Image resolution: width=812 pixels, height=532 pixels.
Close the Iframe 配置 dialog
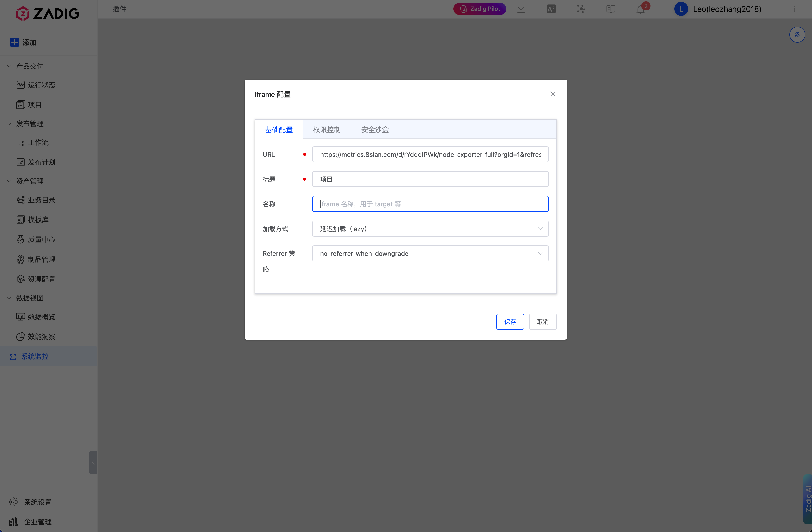point(553,94)
